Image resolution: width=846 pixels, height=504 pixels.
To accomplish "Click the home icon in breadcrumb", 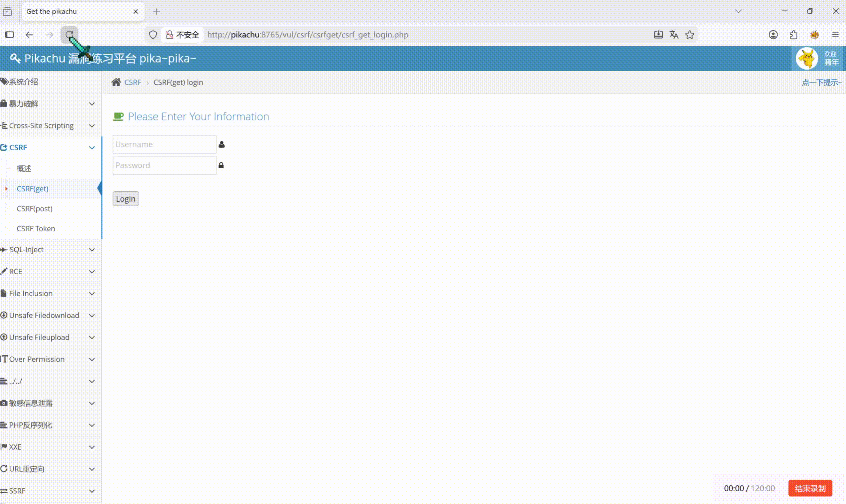I will 116,82.
